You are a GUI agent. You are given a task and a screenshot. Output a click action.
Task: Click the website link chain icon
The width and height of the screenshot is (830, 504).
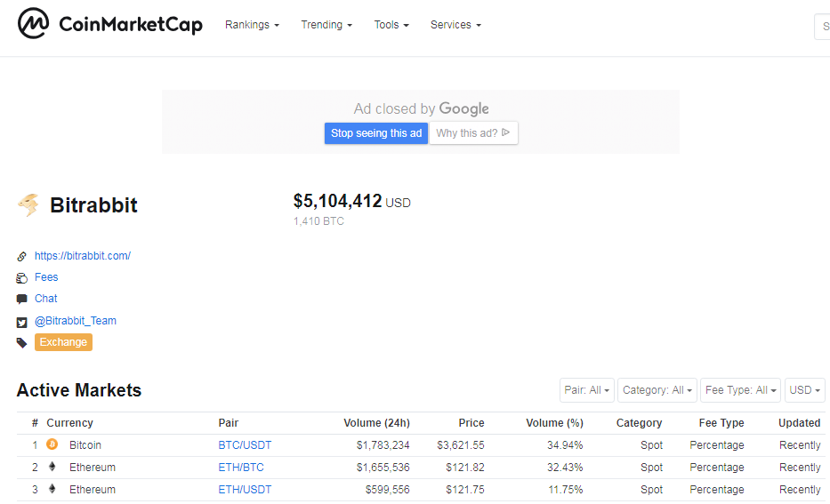point(21,257)
